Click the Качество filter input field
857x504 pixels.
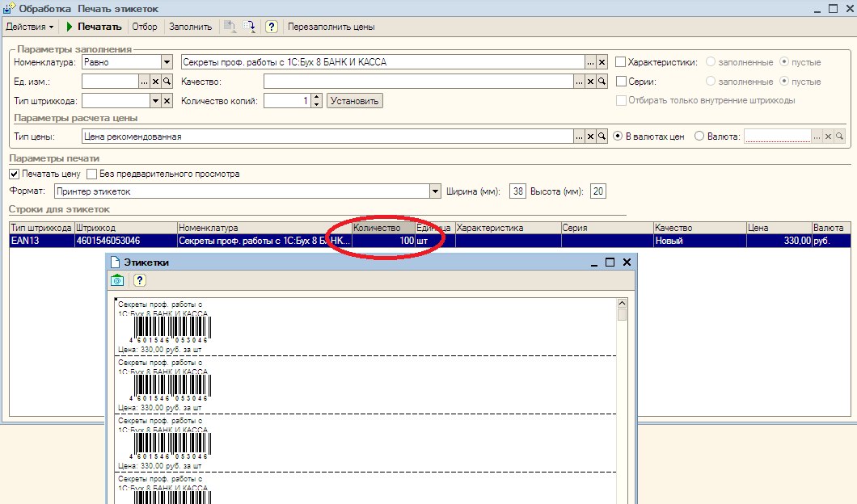coord(419,82)
